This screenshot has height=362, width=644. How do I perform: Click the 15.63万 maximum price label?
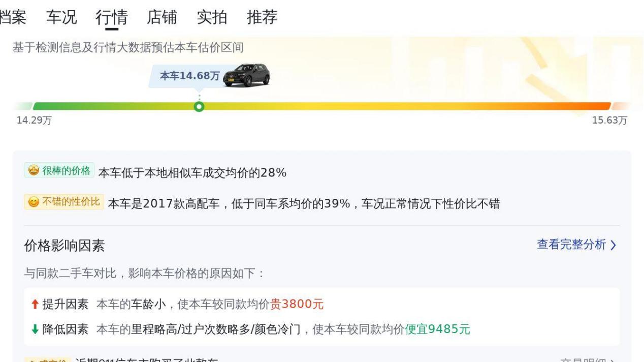609,120
